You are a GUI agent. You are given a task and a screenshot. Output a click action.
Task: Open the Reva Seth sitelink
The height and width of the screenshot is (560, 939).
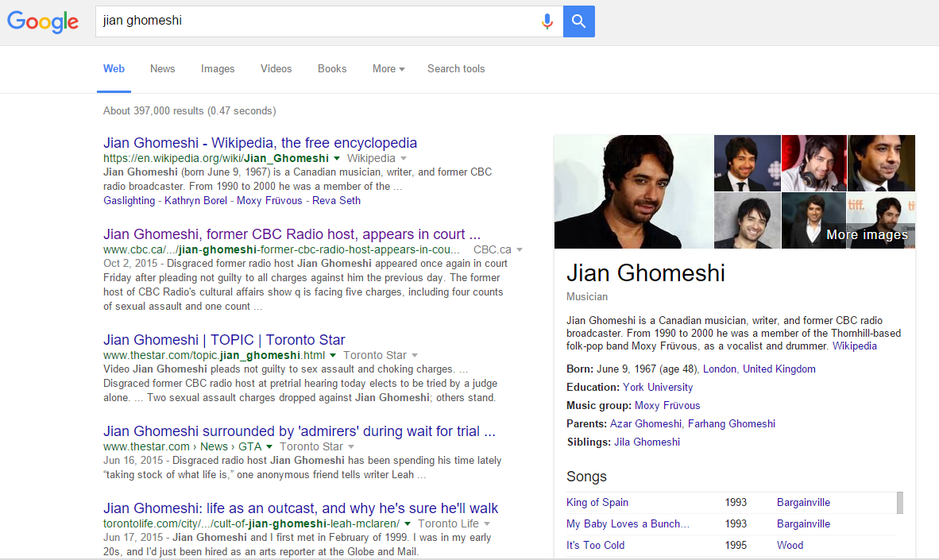[x=336, y=201]
